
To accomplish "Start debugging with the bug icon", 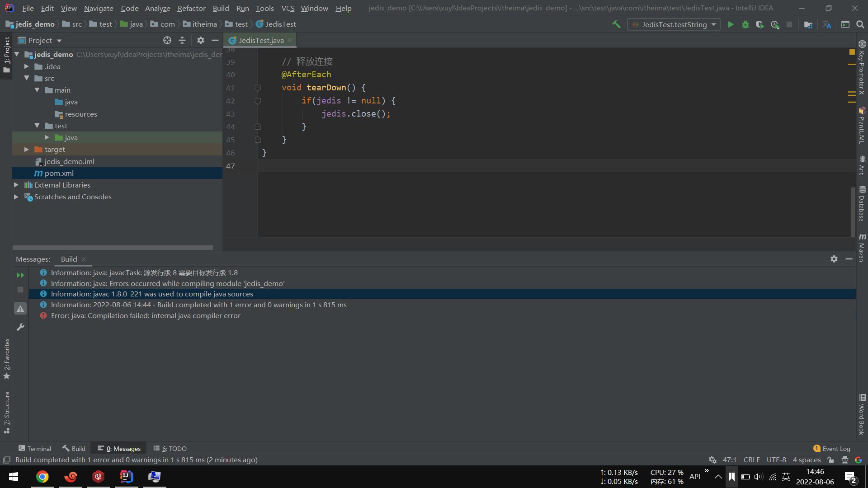I will (x=745, y=24).
